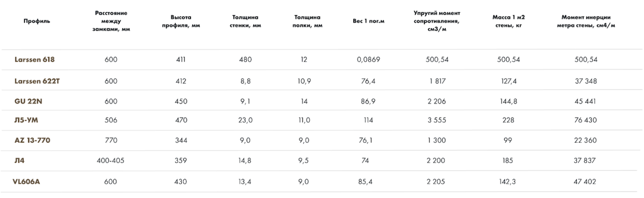644x198 pixels.
Task: Open the VL606A profile link
Action: (27, 181)
